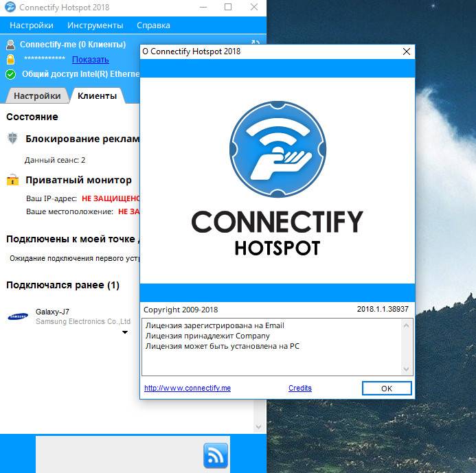The image size is (476, 473).
Task: Open the Настройки menu in menu bar
Action: [32, 25]
